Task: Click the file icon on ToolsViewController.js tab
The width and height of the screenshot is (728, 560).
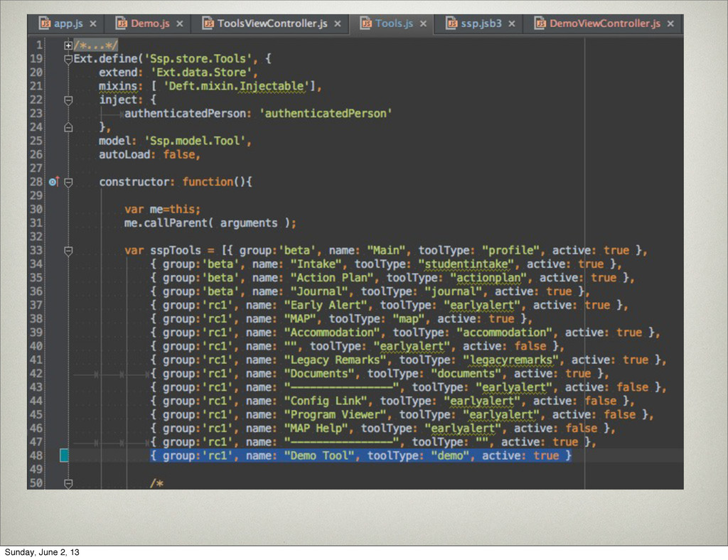Action: click(208, 23)
